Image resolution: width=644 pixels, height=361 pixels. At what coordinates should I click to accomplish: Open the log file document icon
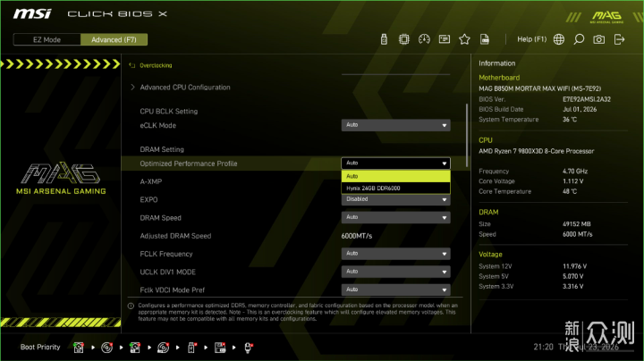pyautogui.click(x=485, y=39)
